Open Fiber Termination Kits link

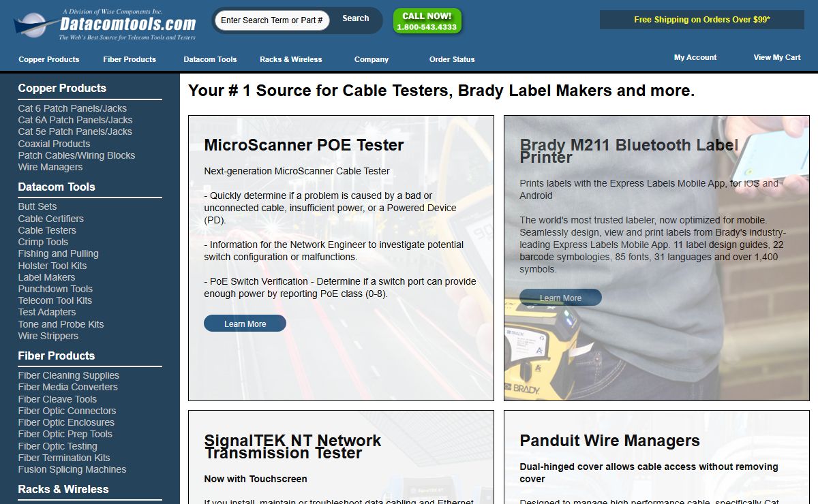pyautogui.click(x=64, y=458)
